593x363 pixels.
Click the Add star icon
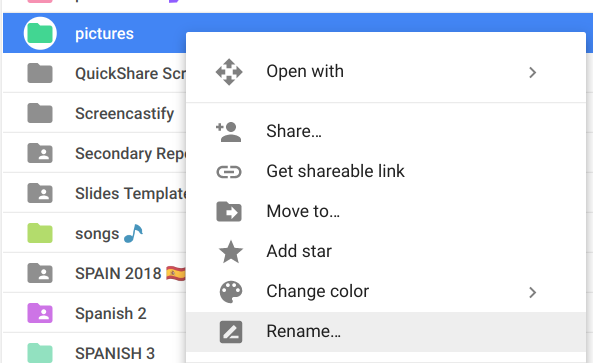pyautogui.click(x=231, y=251)
